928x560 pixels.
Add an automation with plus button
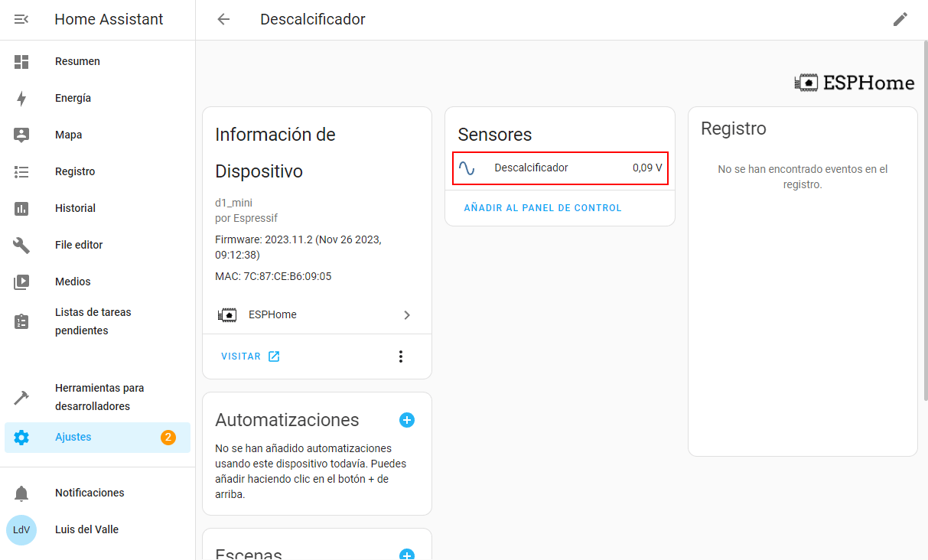coord(407,420)
